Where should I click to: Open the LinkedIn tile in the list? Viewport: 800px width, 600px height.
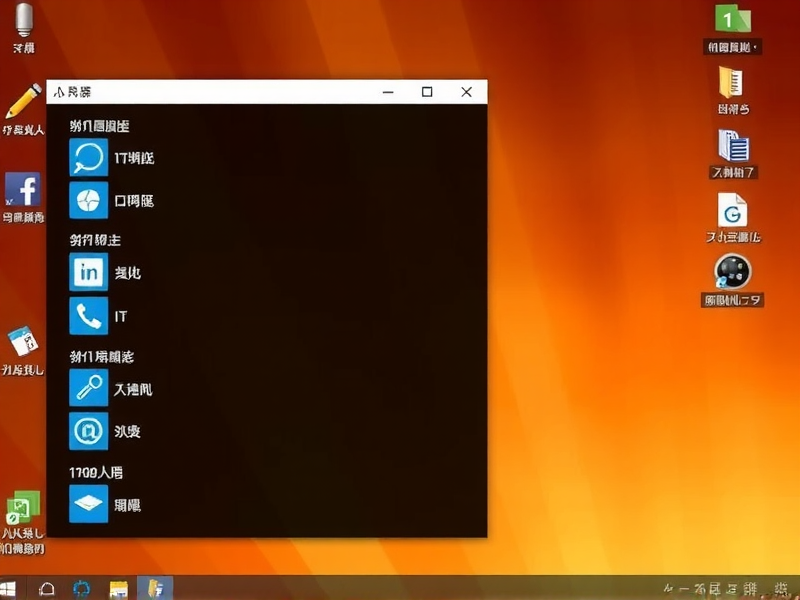[88, 271]
